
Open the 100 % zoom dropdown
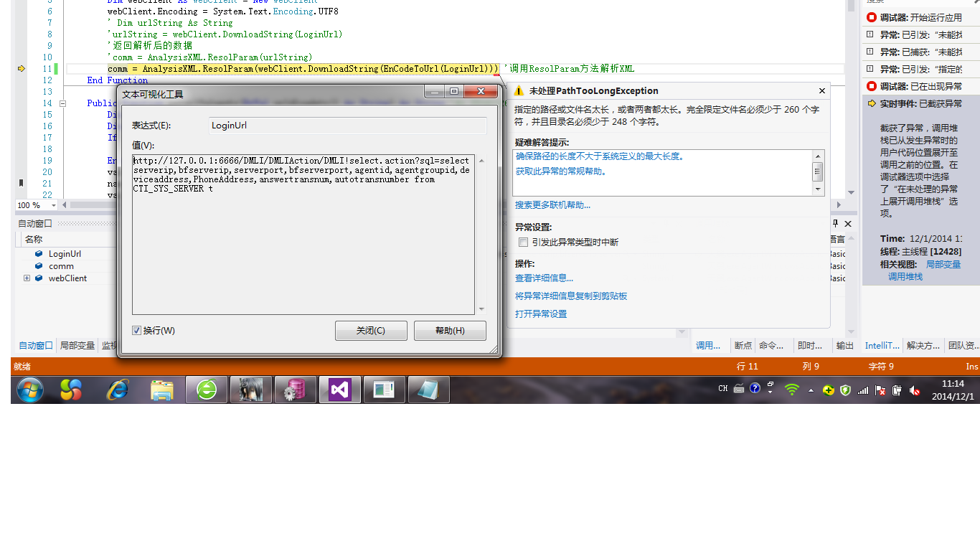pyautogui.click(x=53, y=205)
